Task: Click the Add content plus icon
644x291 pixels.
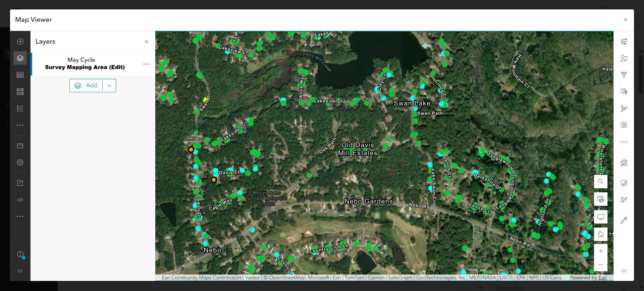Action: [20, 41]
